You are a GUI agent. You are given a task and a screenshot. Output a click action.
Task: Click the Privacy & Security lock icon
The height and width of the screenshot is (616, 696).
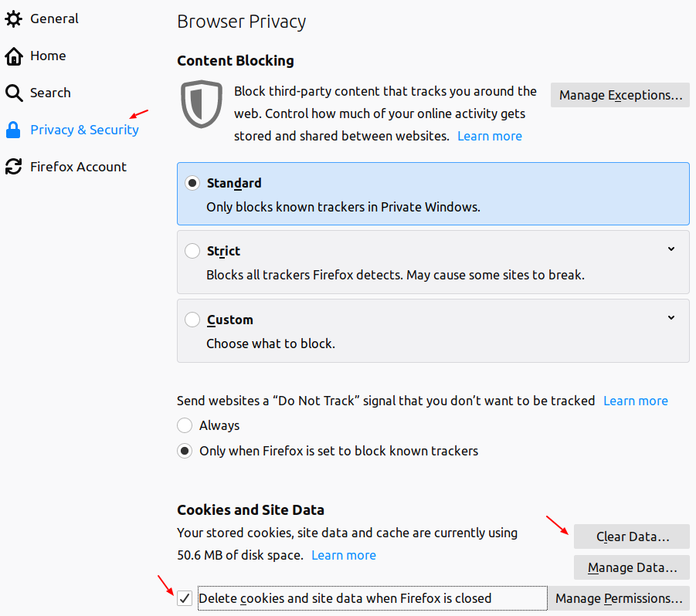(13, 130)
